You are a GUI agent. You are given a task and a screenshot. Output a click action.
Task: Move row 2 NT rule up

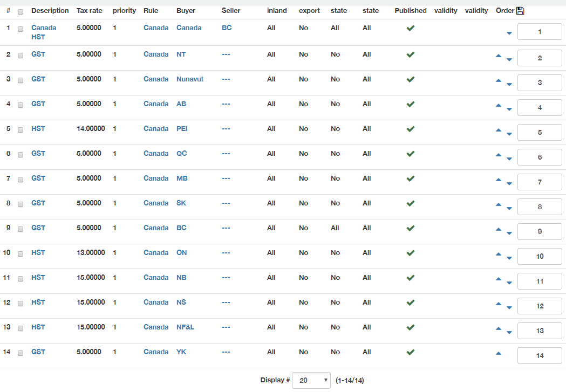click(x=499, y=56)
